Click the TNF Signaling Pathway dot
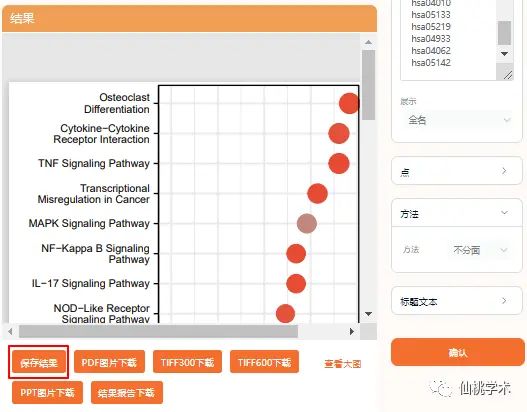527x412 pixels. coord(339,163)
